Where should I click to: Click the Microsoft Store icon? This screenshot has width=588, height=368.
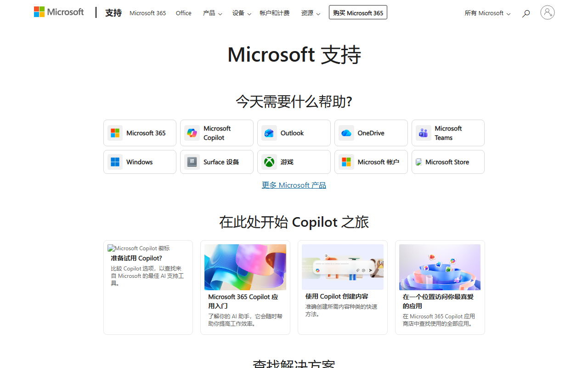point(418,162)
